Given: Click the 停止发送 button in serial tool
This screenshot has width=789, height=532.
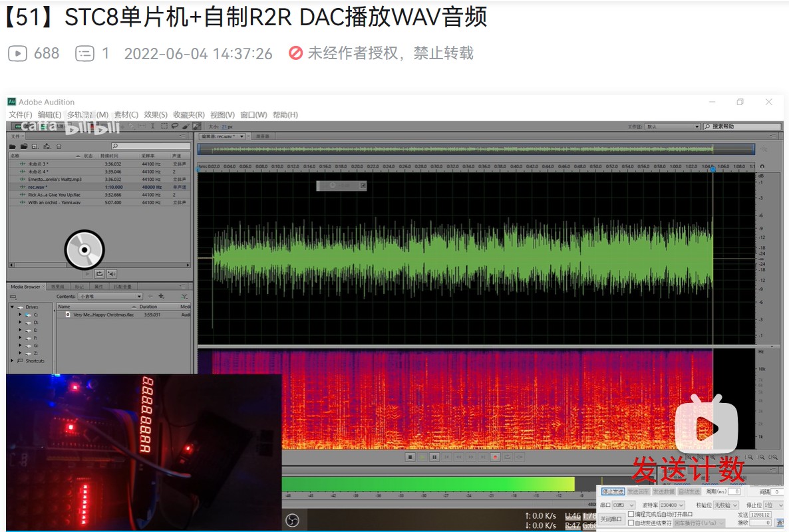Looking at the screenshot, I should [x=613, y=491].
